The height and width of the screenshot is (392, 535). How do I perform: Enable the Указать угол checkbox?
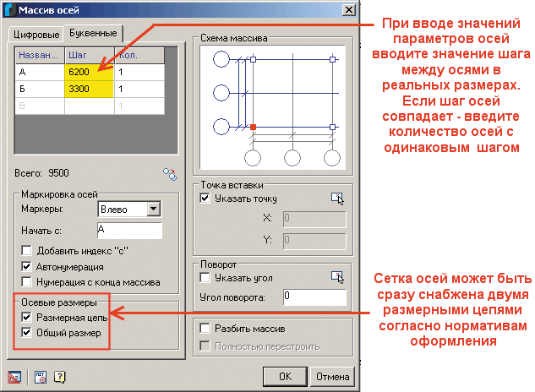click(205, 278)
